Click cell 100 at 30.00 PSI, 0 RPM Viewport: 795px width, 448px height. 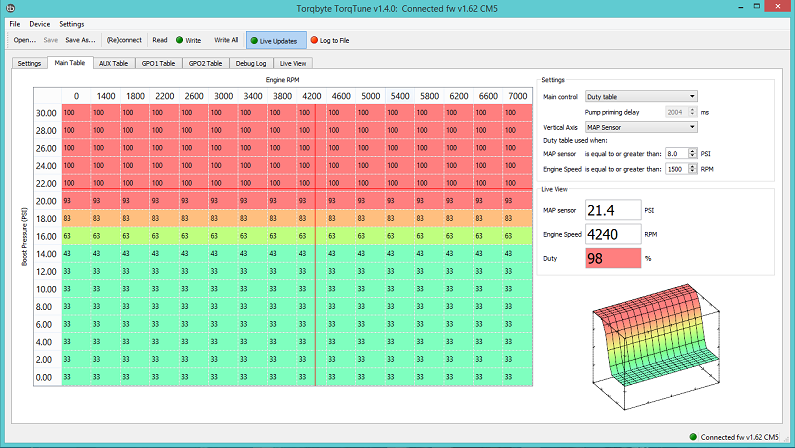[x=77, y=113]
